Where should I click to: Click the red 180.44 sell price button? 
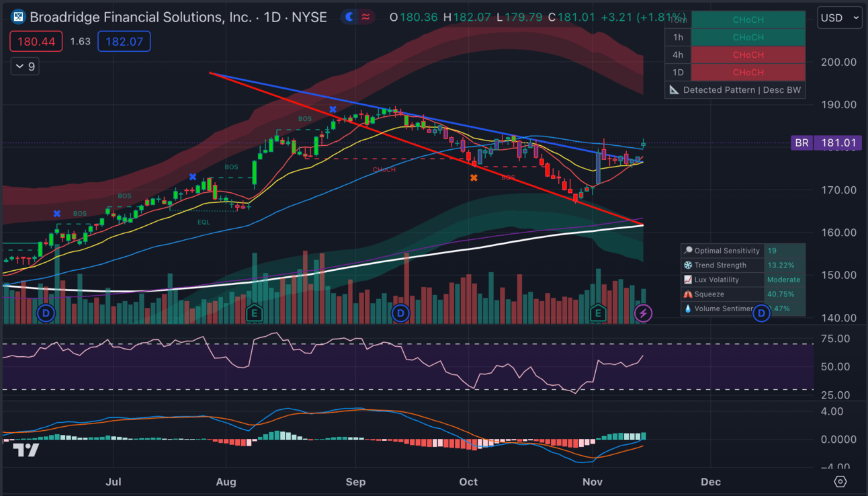pos(36,42)
